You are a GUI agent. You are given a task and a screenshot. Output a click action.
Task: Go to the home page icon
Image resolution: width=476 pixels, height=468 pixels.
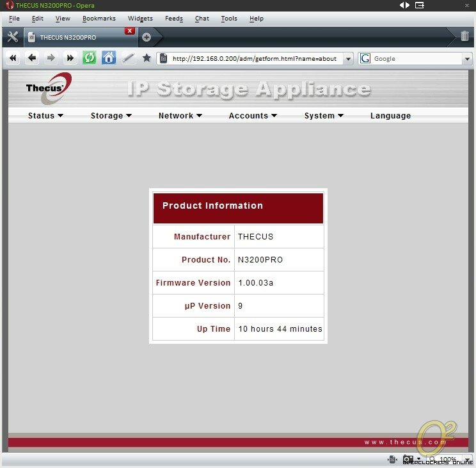point(109,58)
